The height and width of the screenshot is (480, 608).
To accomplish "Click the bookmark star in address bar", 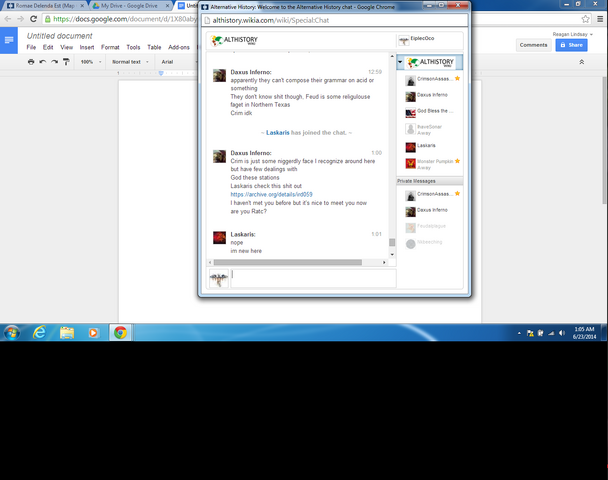I will 585,19.
